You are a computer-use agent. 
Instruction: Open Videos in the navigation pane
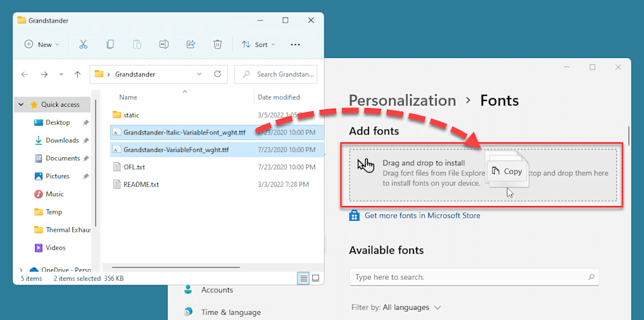55,248
